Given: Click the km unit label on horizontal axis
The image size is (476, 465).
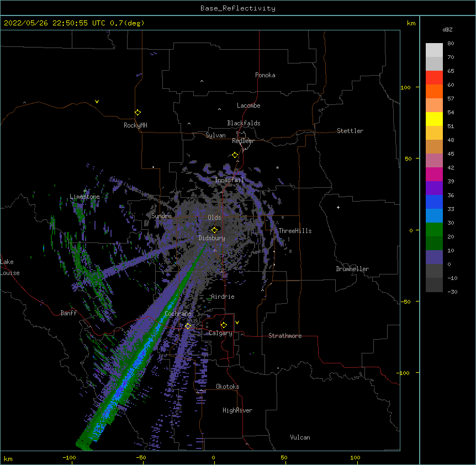Looking at the screenshot, I should pos(8,458).
